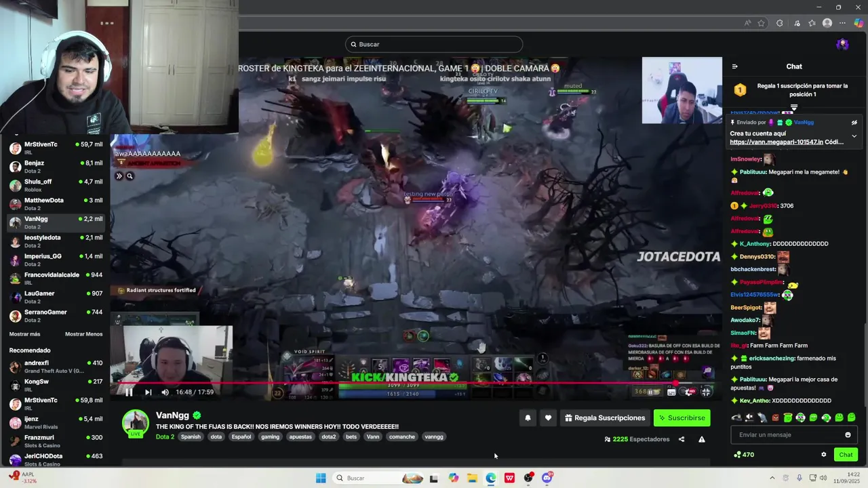Exit fullscreen on video player
This screenshot has height=488, width=868.
tap(706, 391)
